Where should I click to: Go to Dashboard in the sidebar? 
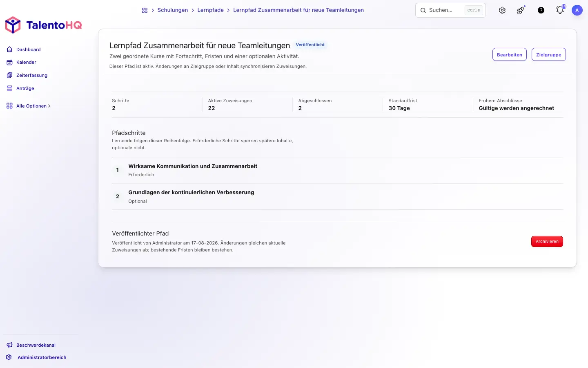pos(28,49)
